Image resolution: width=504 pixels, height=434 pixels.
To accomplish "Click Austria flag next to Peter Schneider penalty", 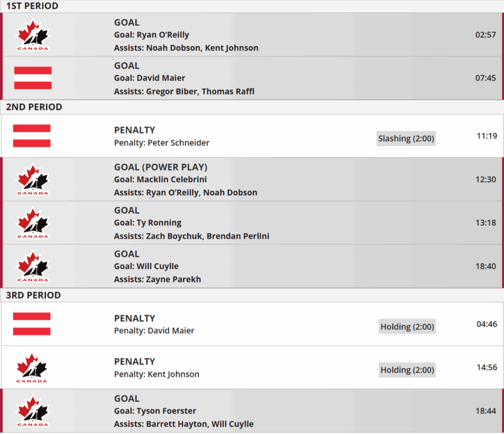I will (x=32, y=136).
